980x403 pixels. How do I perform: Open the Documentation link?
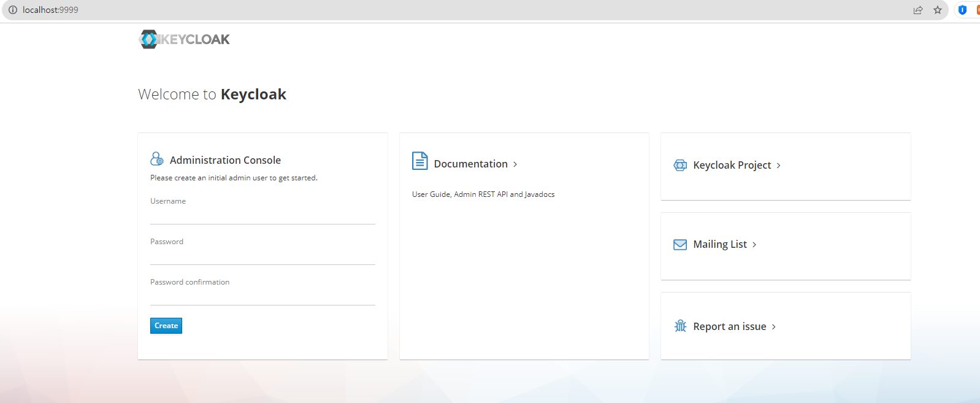(x=471, y=164)
